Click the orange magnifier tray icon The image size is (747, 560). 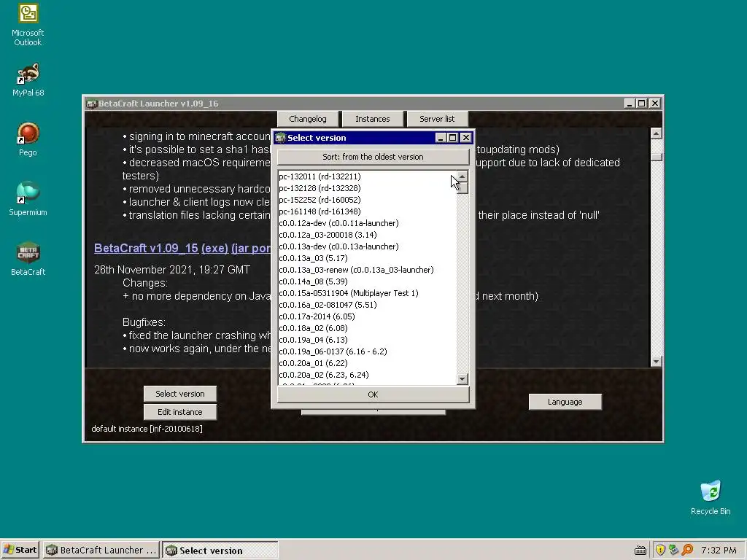(x=687, y=550)
